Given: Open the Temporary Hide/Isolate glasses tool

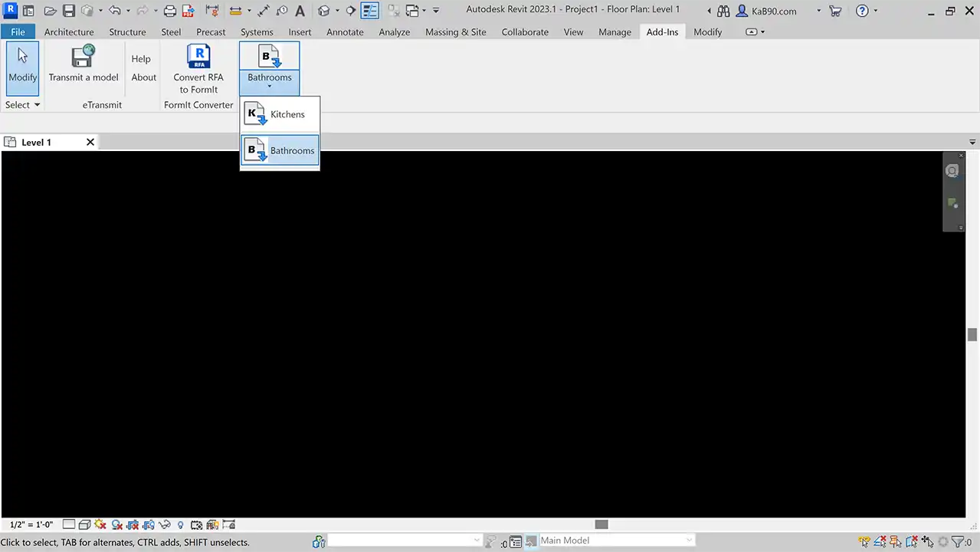Looking at the screenshot, I should [x=165, y=524].
